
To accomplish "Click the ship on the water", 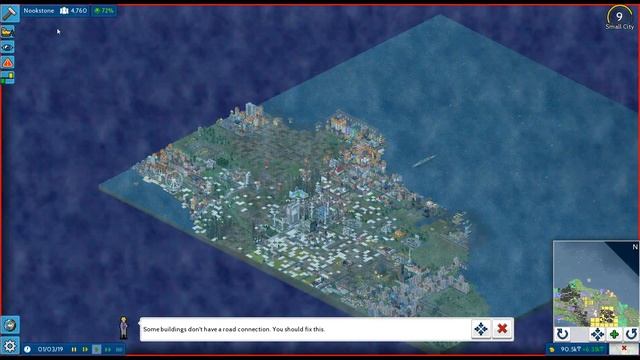I will pos(424,161).
